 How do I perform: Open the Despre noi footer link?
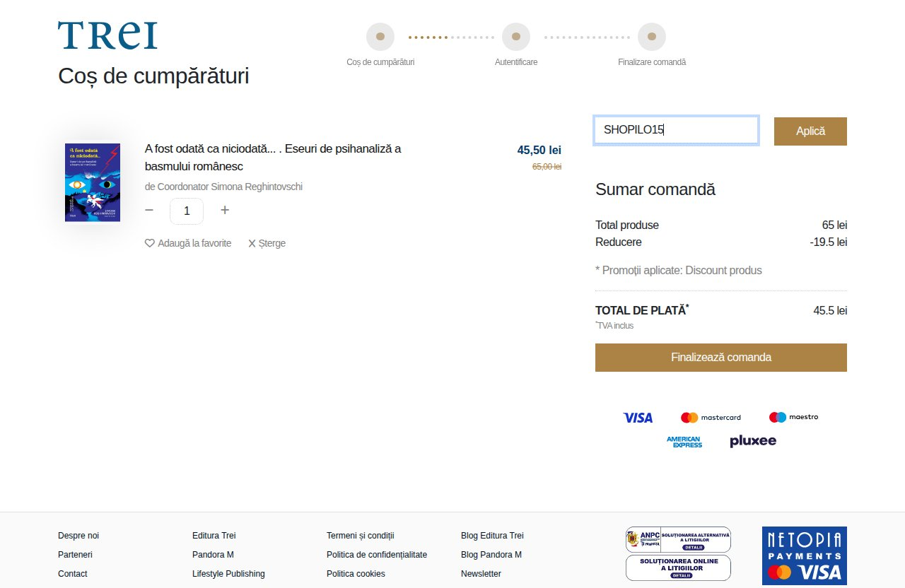click(78, 536)
